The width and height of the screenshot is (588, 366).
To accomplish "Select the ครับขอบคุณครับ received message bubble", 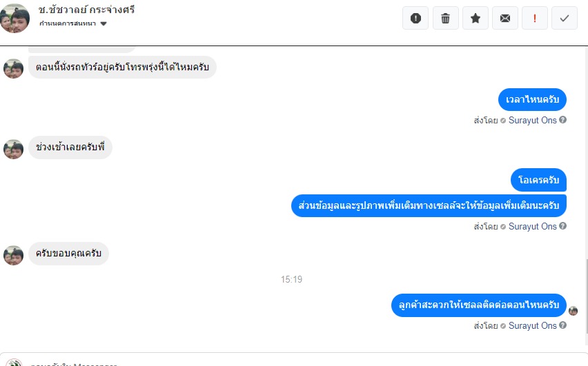I will point(68,254).
